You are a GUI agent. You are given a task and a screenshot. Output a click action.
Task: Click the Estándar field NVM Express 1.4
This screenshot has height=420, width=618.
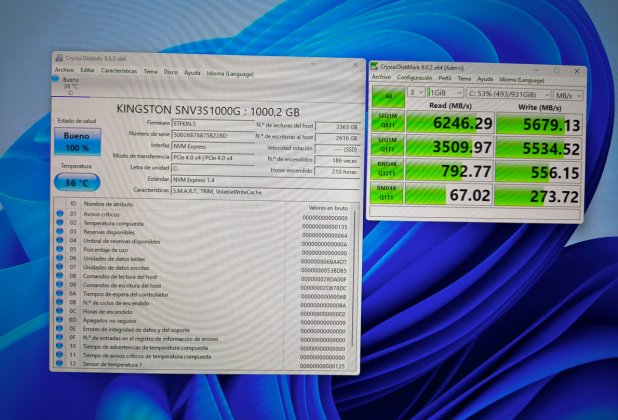click(266, 180)
